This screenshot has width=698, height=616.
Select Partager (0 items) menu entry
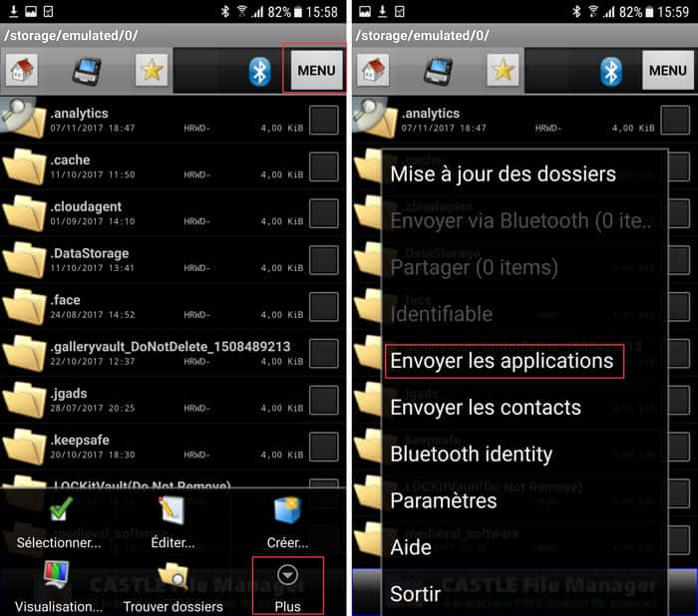click(x=524, y=267)
